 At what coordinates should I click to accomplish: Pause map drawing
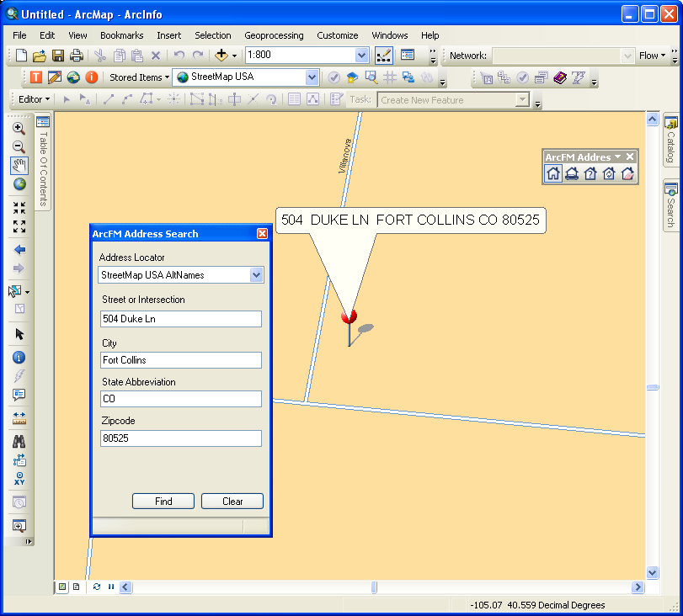[x=111, y=587]
